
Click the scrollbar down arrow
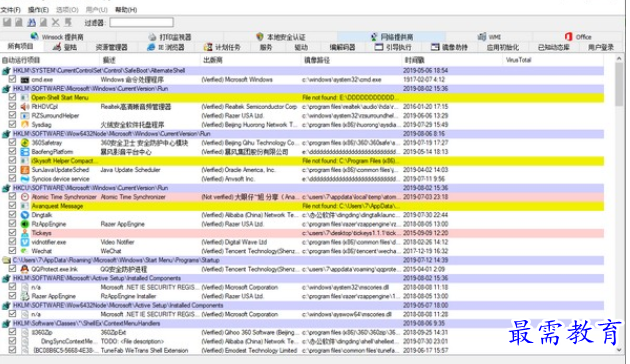click(x=619, y=350)
